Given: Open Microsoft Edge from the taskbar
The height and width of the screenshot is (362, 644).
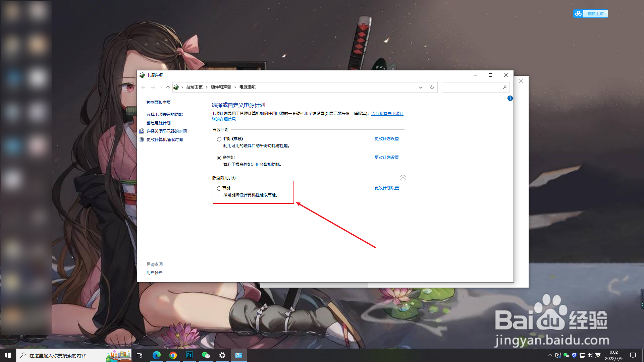Looking at the screenshot, I should pyautogui.click(x=157, y=355).
